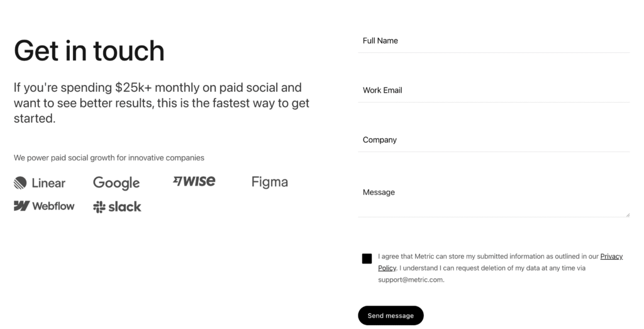Click the Wise logo
Screen dimensions: 644x329
[x=194, y=181]
